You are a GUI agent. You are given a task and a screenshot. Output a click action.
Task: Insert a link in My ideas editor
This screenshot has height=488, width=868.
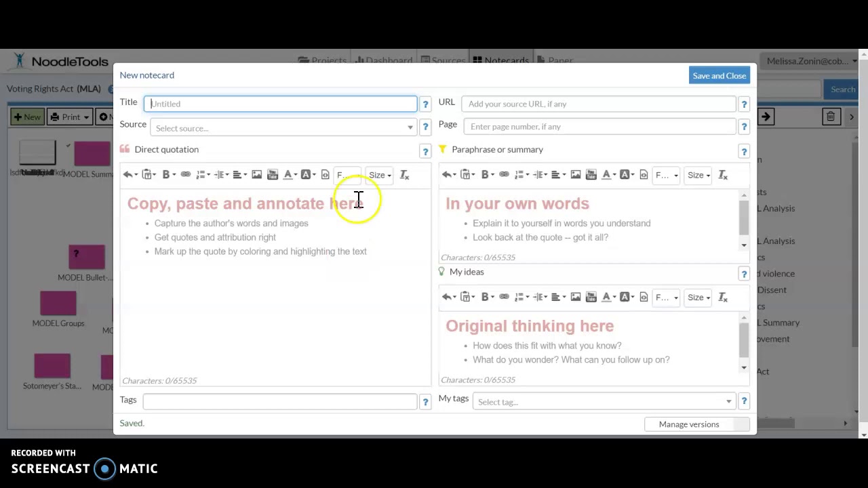point(504,297)
